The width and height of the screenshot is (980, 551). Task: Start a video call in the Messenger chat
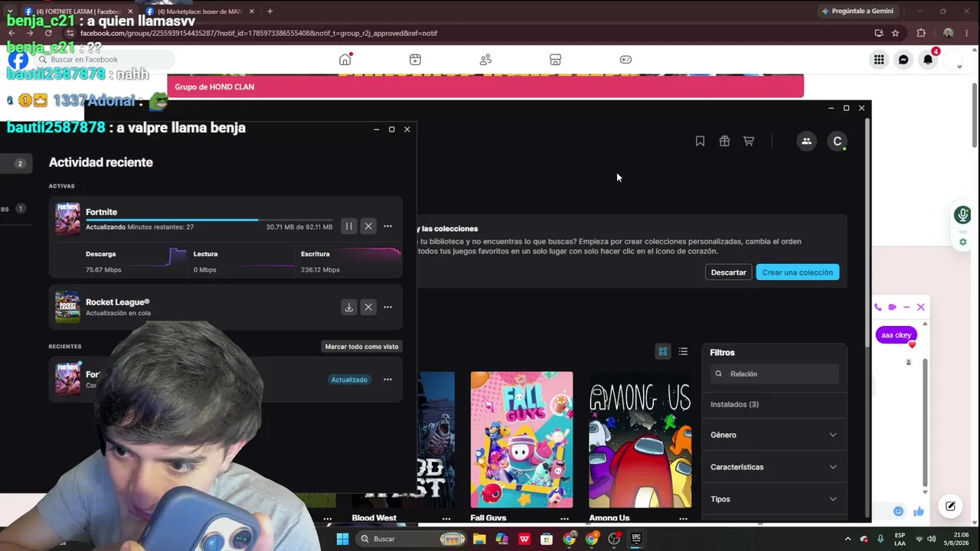(x=892, y=308)
